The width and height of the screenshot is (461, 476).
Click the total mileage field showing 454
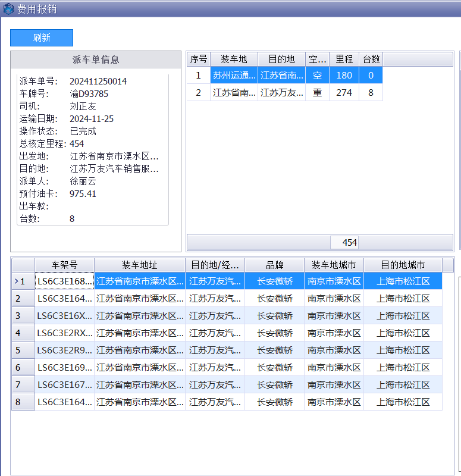point(345,243)
